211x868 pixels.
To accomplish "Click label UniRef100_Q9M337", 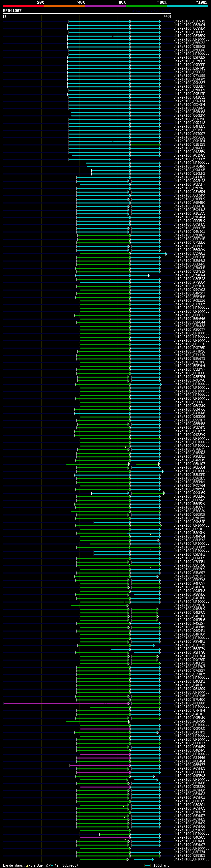I will [189, 83].
